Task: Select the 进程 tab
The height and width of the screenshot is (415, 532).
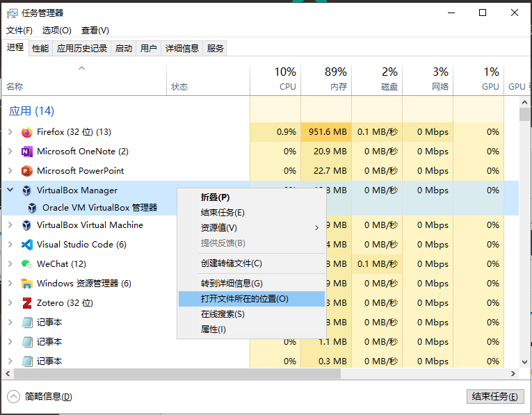Action: pyautogui.click(x=15, y=47)
